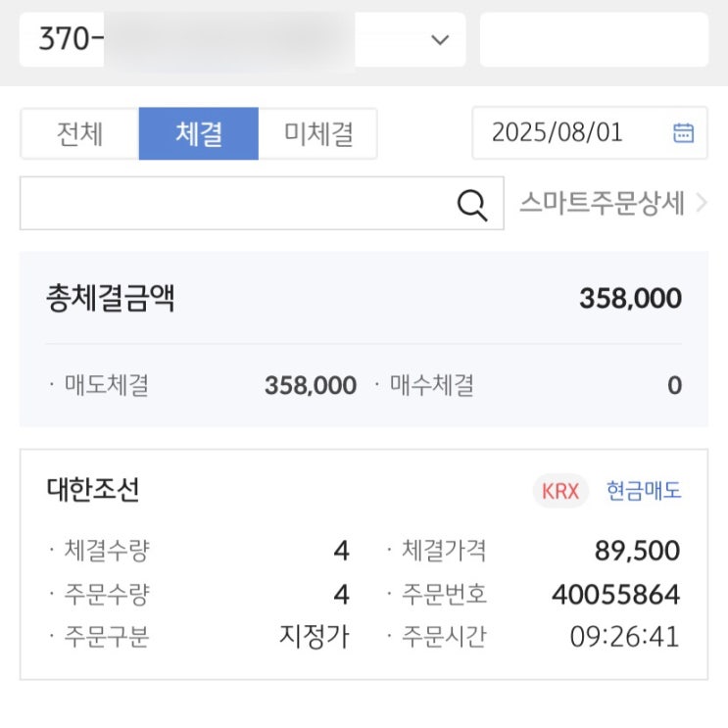Click the empty field beside the account selector
Image resolution: width=728 pixels, height=728 pixels.
click(594, 40)
